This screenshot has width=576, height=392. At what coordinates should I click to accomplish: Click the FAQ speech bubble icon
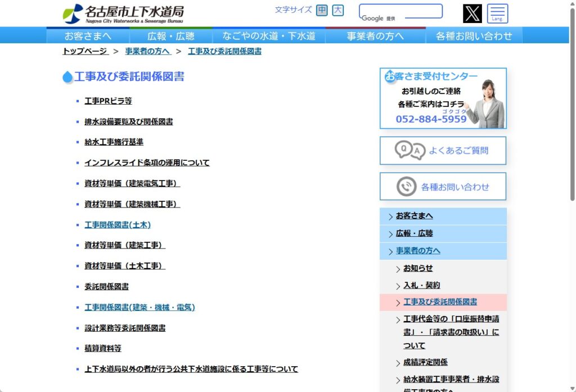pos(409,151)
